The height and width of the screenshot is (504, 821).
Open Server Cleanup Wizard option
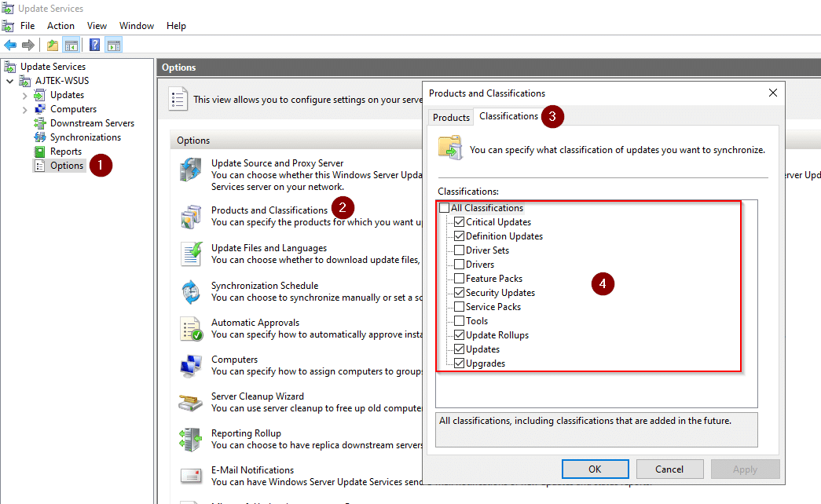pyautogui.click(x=257, y=396)
